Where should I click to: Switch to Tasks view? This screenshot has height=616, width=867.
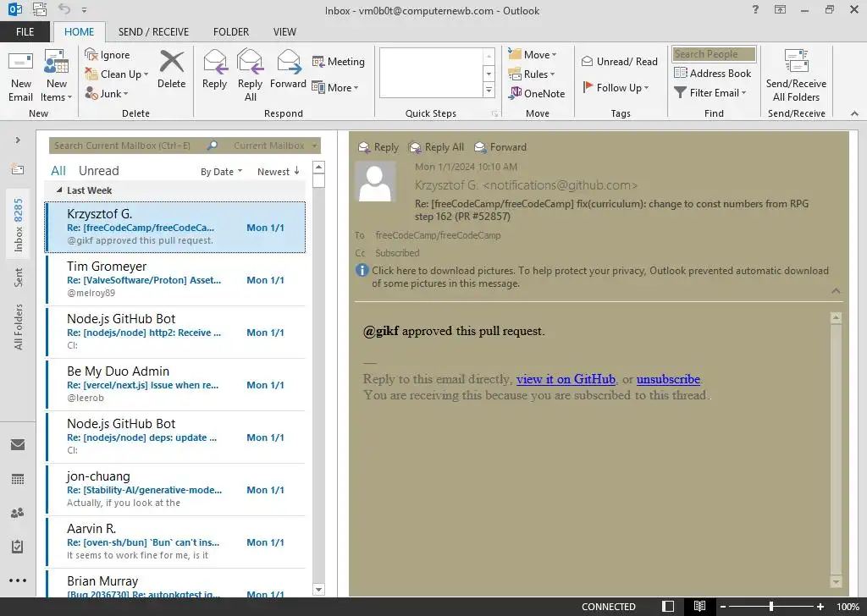click(x=18, y=547)
